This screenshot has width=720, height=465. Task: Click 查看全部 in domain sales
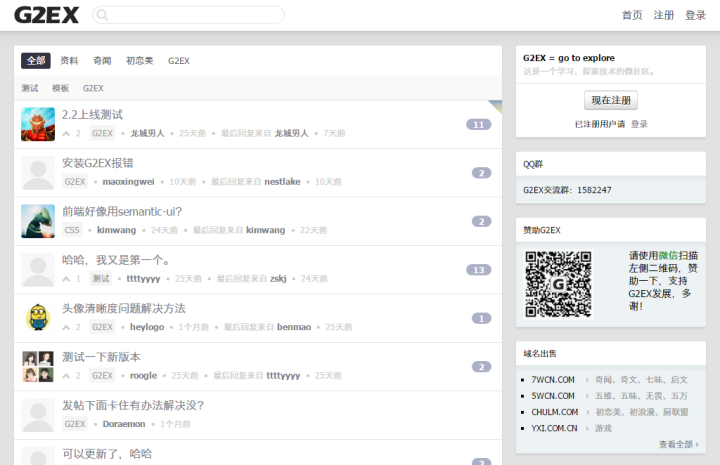click(x=679, y=444)
